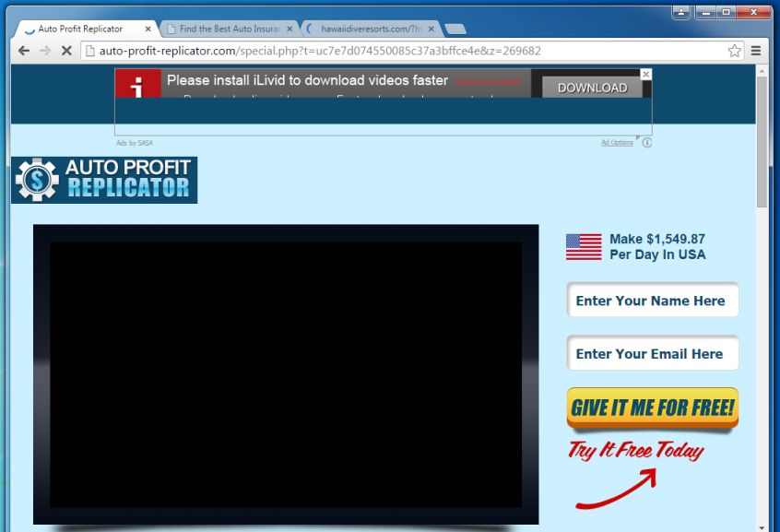The height and width of the screenshot is (532, 780).
Task: Click the scroll up arrow
Action: pyautogui.click(x=762, y=71)
